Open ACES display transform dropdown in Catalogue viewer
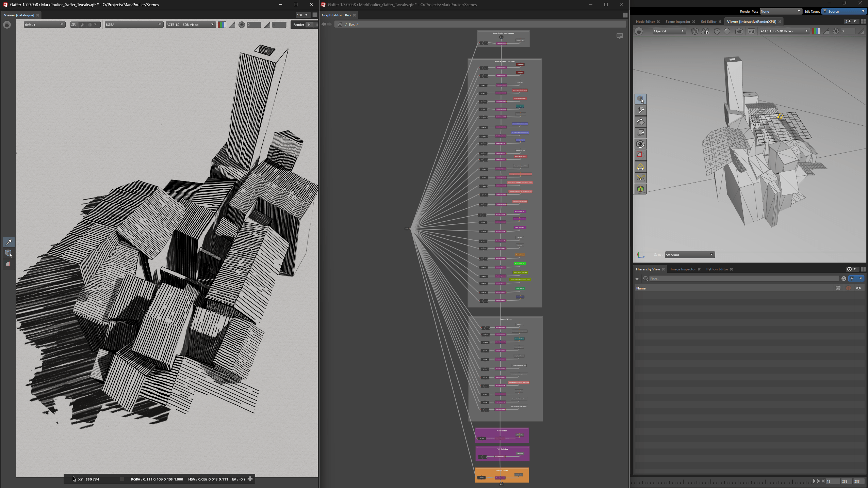The width and height of the screenshot is (868, 488). point(190,25)
